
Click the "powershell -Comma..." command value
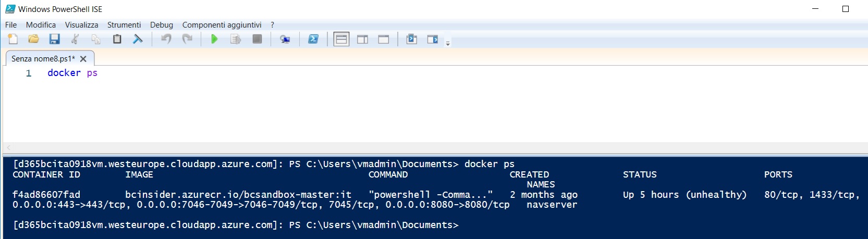[x=431, y=195]
